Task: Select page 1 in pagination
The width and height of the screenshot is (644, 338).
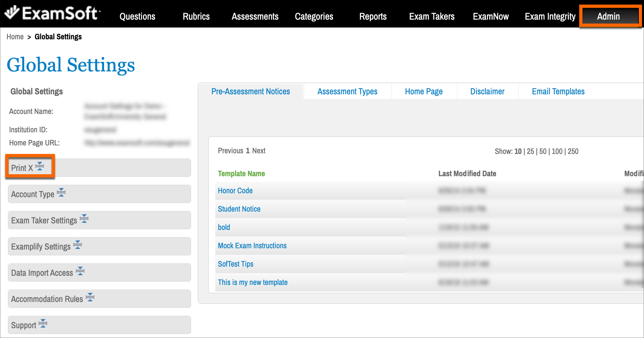Action: point(248,151)
